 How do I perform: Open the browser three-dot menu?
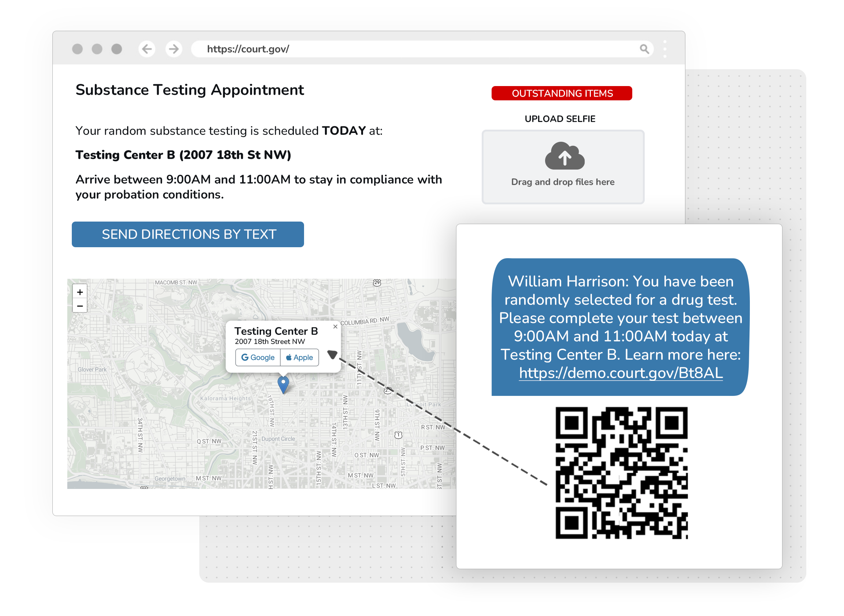pos(665,49)
